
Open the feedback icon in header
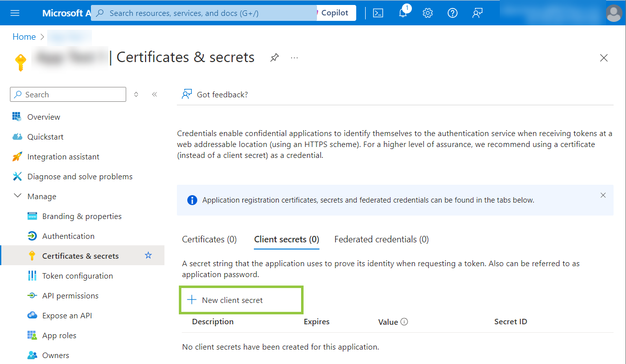(x=477, y=13)
